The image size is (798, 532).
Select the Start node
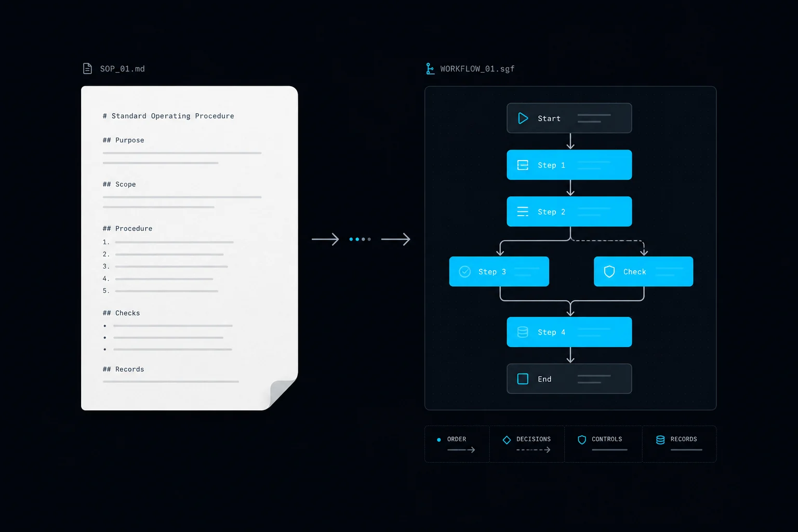point(569,118)
